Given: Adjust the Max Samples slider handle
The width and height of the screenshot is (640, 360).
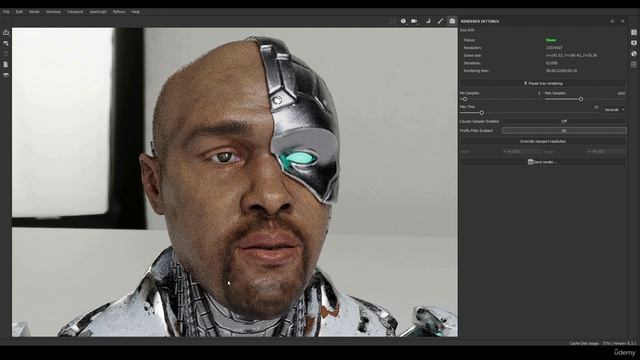Looking at the screenshot, I should pos(581,99).
